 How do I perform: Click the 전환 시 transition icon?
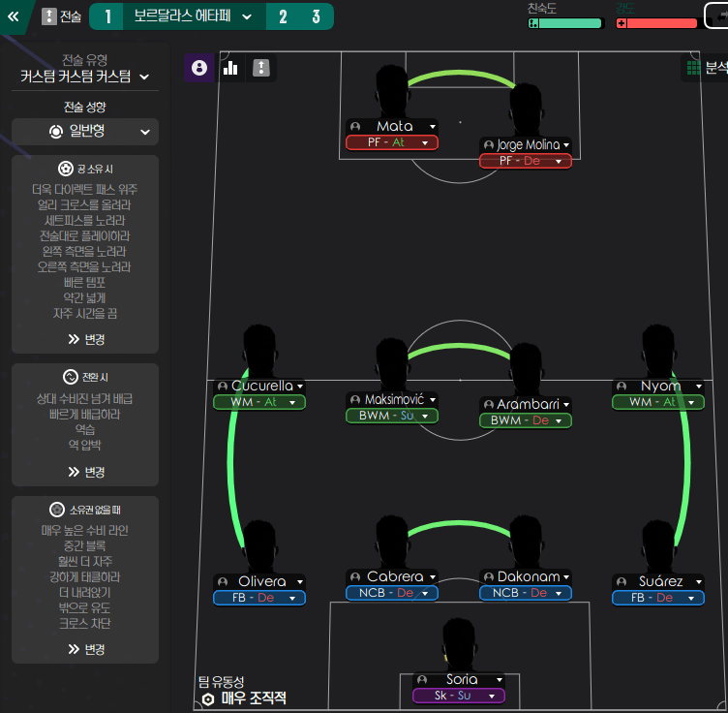70,377
